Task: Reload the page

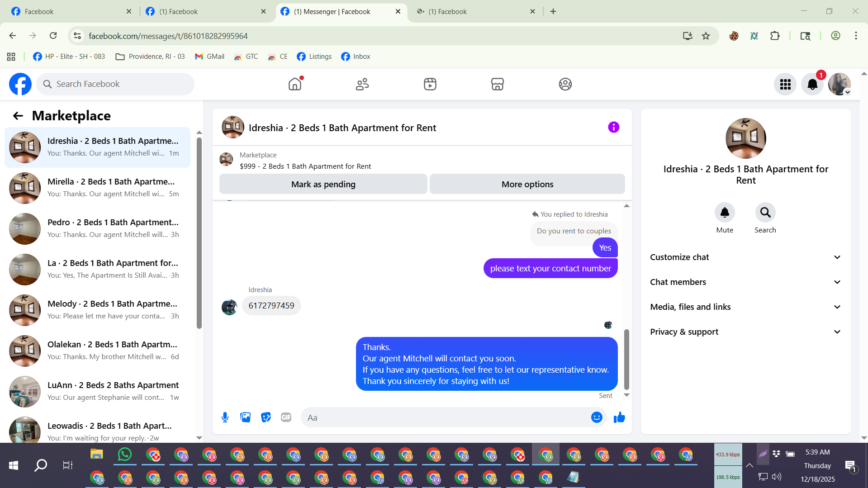Action: point(53,36)
